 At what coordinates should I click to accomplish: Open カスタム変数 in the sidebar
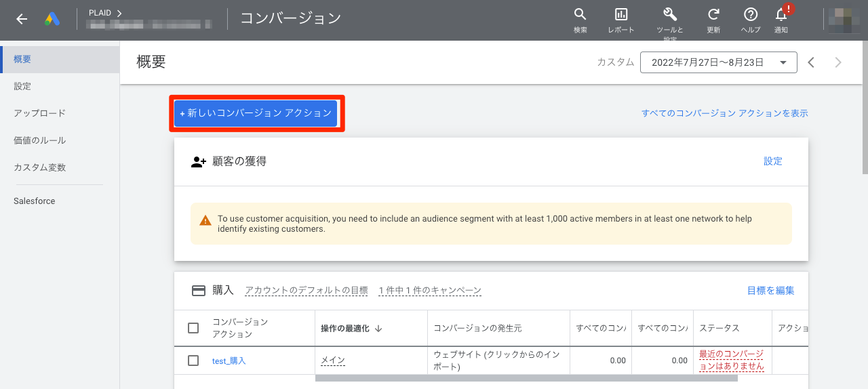point(60,167)
